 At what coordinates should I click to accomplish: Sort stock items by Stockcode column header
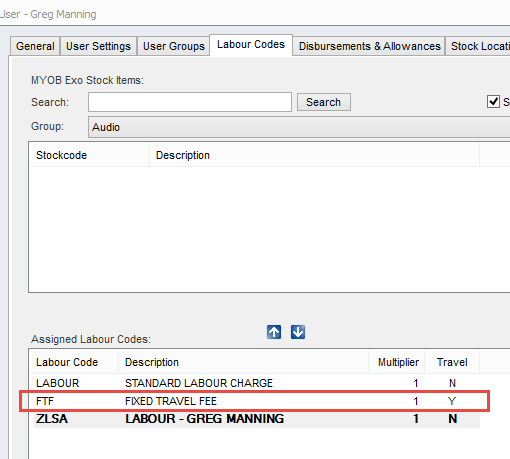pyautogui.click(x=89, y=155)
